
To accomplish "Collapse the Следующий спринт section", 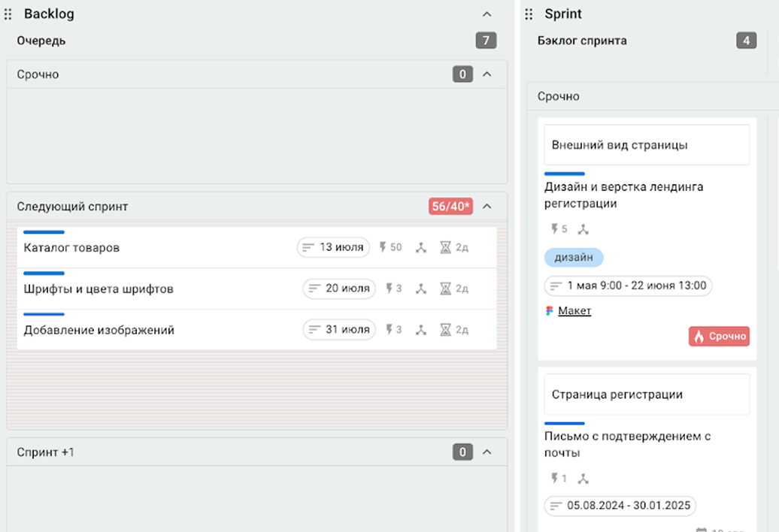I will (486, 206).
